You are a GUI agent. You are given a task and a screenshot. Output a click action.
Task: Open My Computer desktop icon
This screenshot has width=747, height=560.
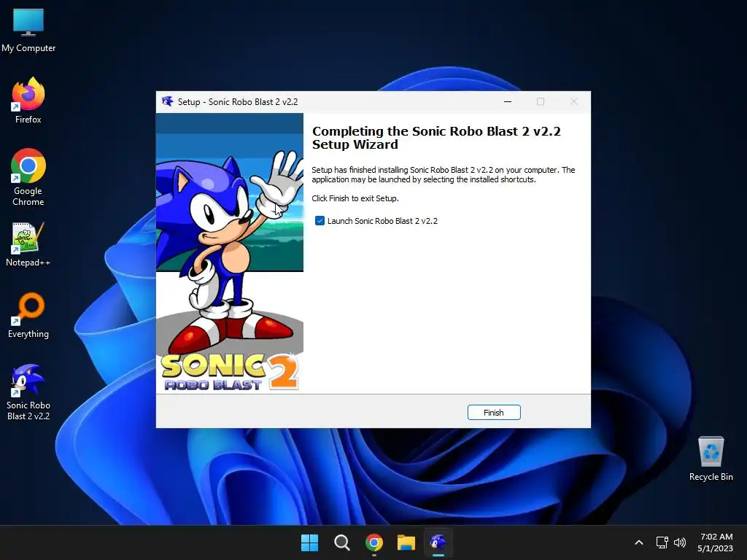[x=28, y=31]
